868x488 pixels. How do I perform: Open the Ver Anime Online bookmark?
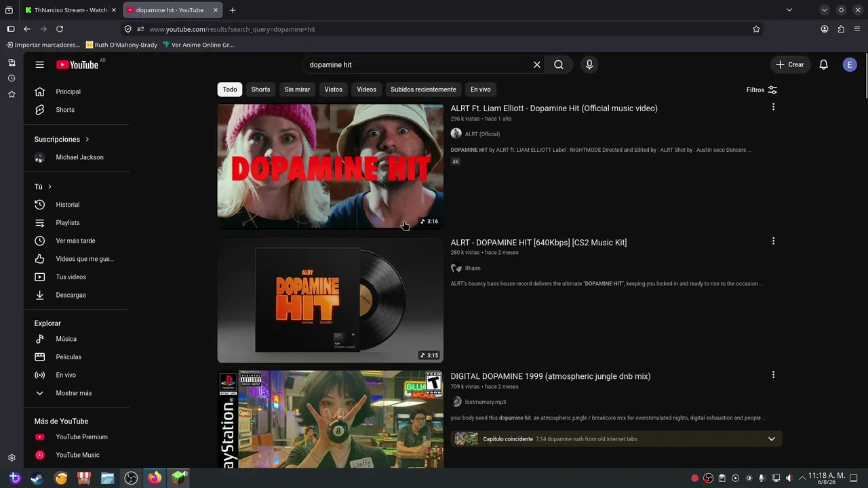(198, 45)
